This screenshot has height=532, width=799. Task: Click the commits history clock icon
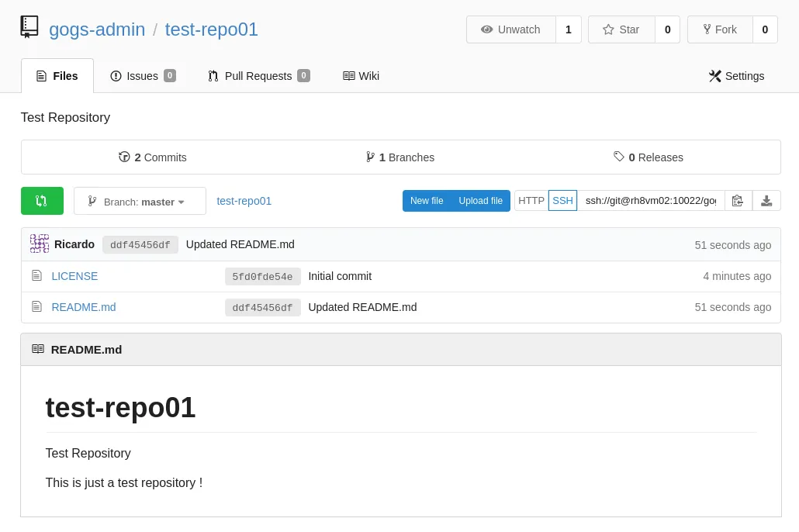tap(124, 157)
